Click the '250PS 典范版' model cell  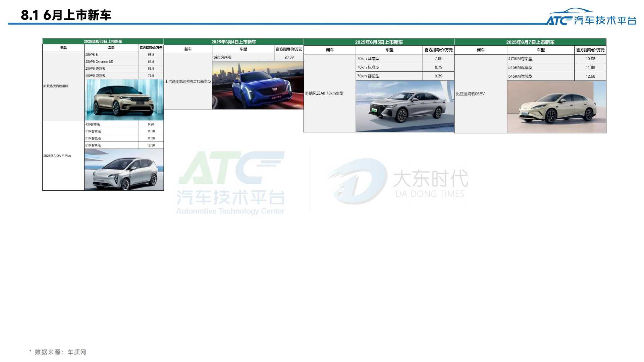111,68
